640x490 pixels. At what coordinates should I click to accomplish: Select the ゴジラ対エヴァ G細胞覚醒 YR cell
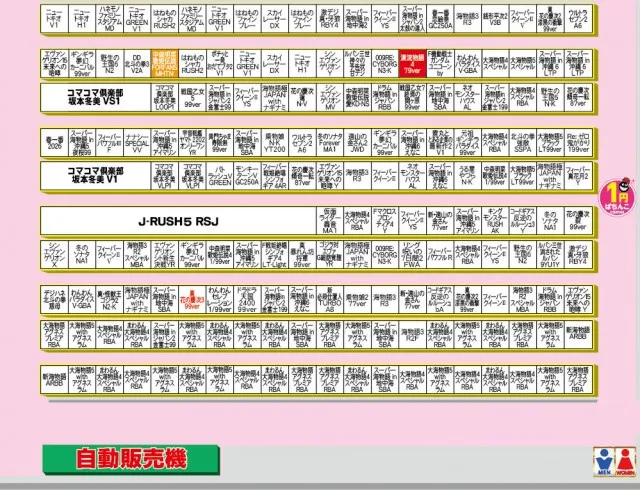tap(329, 255)
